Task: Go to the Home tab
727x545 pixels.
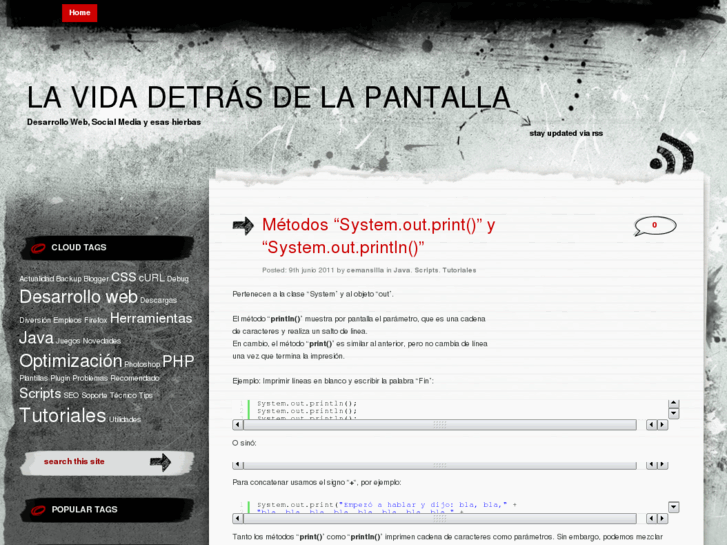Action: pos(79,13)
